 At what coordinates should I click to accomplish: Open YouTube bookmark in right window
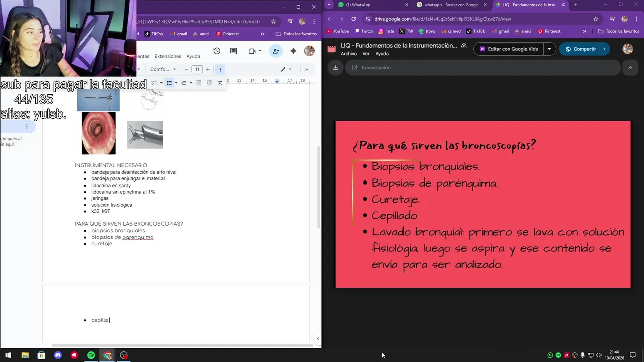(x=337, y=31)
